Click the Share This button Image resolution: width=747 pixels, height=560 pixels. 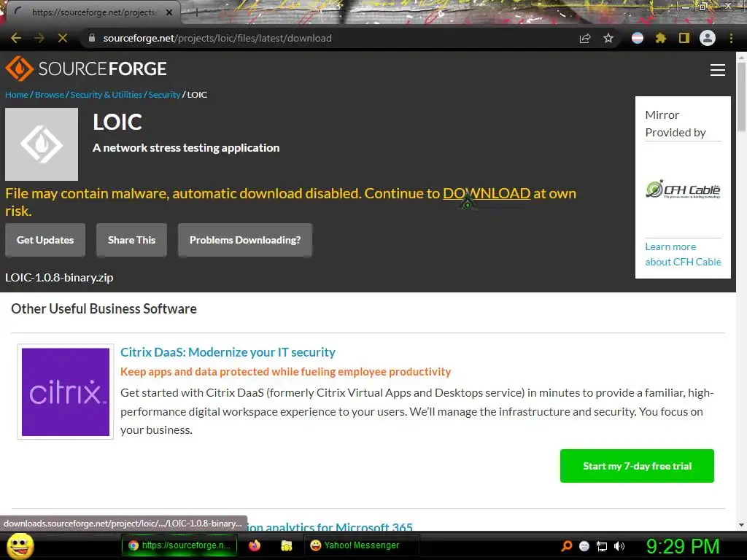pyautogui.click(x=131, y=240)
